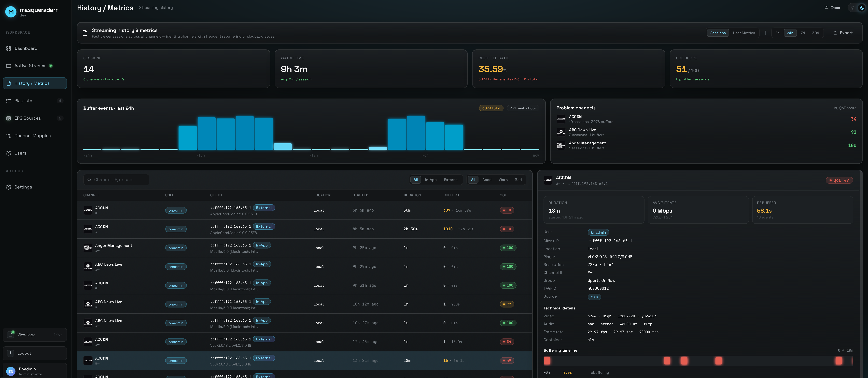Screen dimensions: 868x378
Task: Click the 371 peak / hour badge
Action: coord(523,108)
